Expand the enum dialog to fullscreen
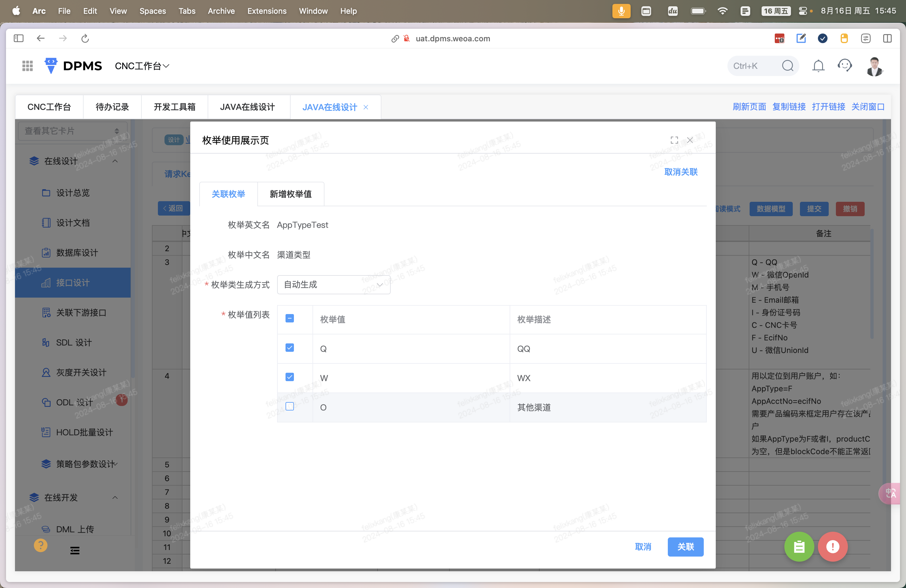Image resolution: width=906 pixels, height=588 pixels. (674, 140)
